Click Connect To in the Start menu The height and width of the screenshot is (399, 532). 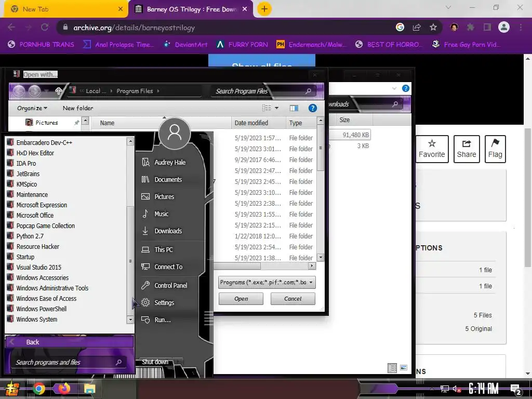(168, 267)
